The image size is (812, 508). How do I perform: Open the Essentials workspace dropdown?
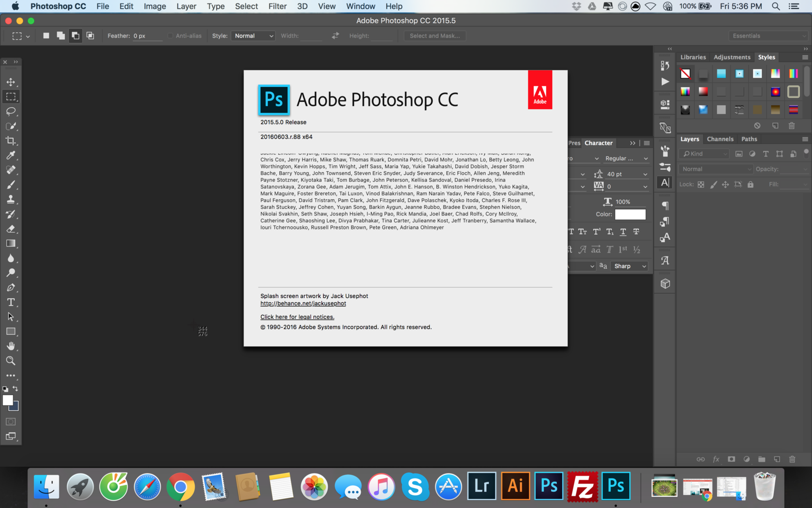(x=768, y=36)
